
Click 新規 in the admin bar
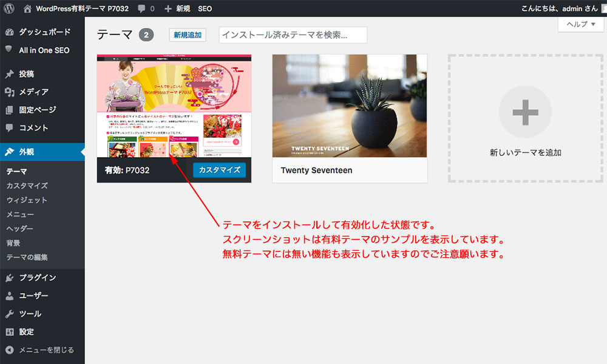tap(183, 8)
